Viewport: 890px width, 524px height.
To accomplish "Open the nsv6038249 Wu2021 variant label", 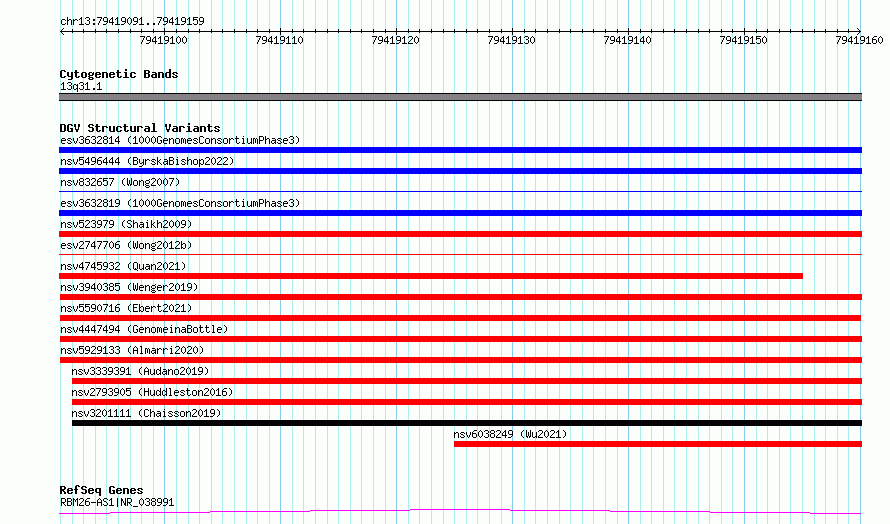I will [510, 434].
